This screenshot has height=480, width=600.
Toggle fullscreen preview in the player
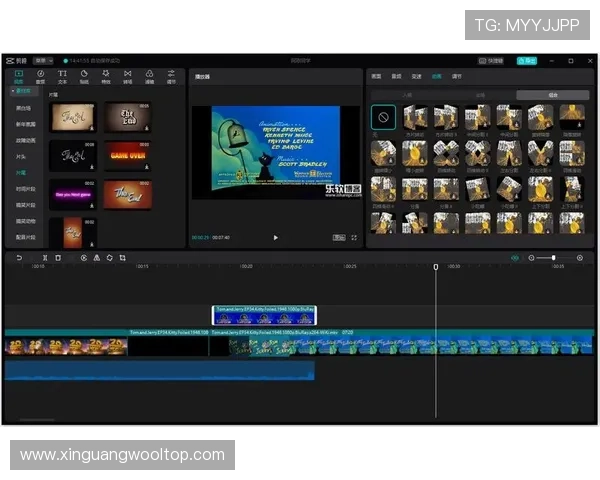pyautogui.click(x=354, y=237)
